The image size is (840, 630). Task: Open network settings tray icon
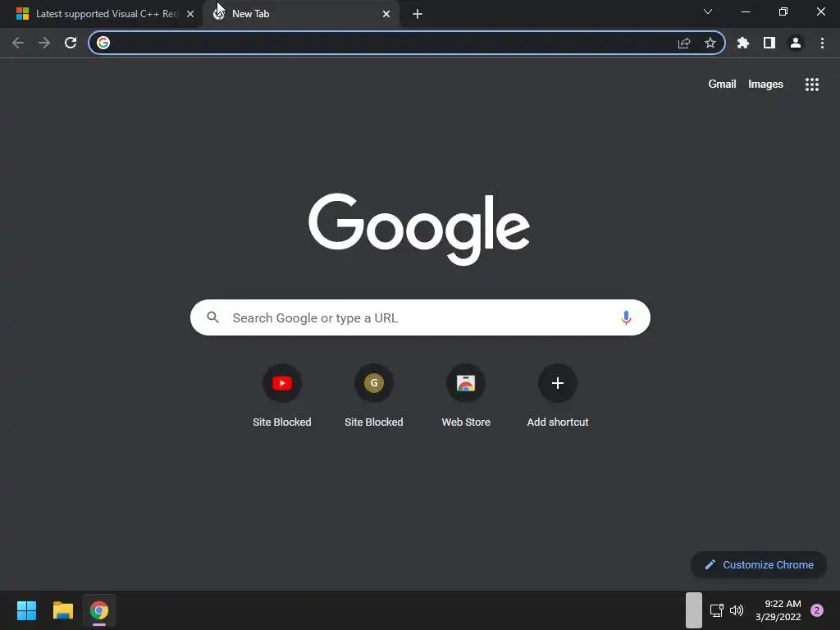click(716, 610)
